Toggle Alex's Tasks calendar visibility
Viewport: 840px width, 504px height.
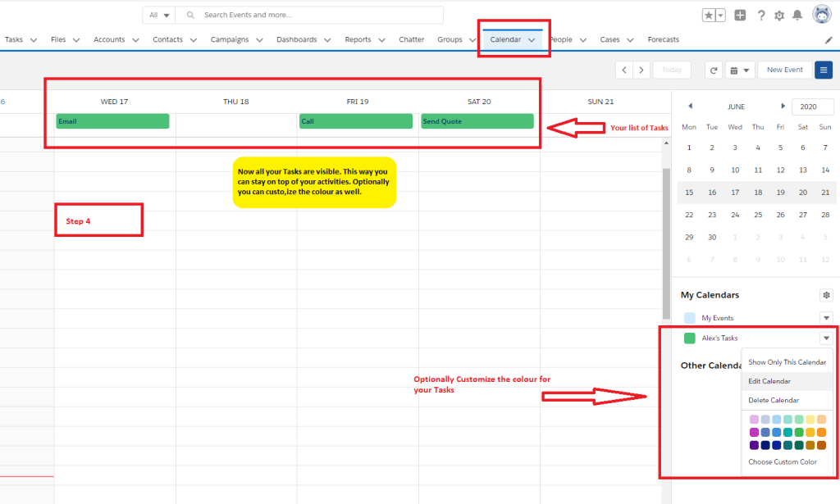pos(689,338)
